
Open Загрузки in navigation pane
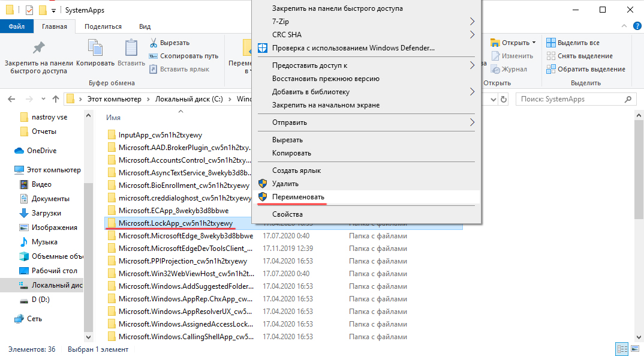point(40,213)
